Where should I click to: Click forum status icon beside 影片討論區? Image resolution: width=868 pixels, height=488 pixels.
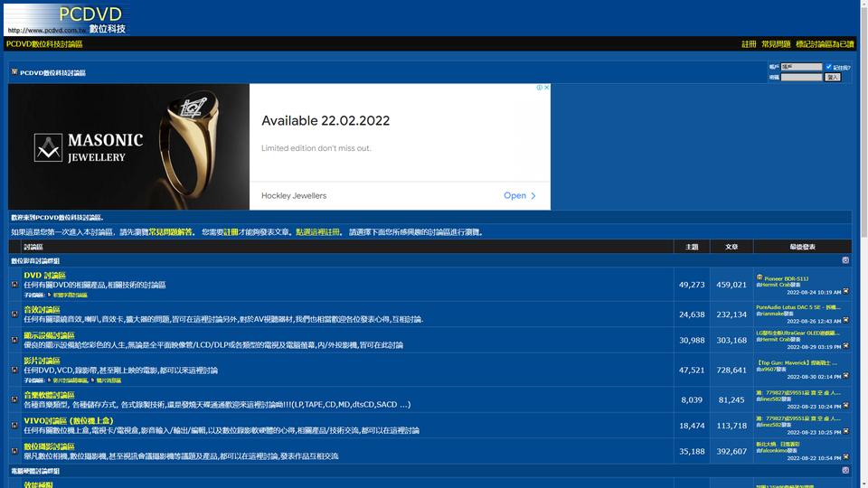[x=14, y=370]
